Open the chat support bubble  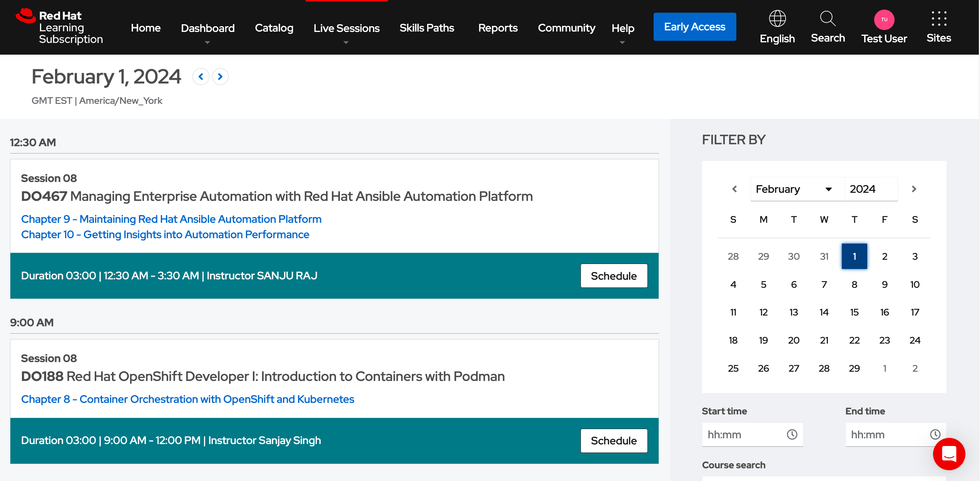(x=949, y=454)
